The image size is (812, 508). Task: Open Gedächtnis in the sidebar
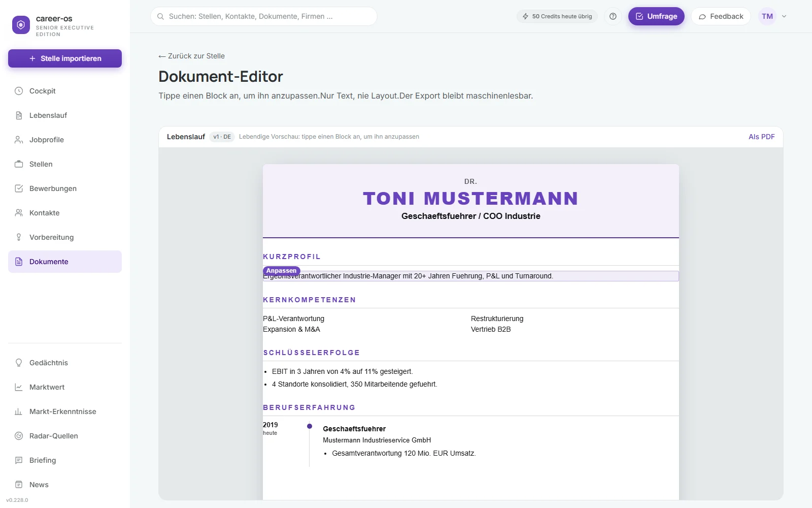point(65,363)
